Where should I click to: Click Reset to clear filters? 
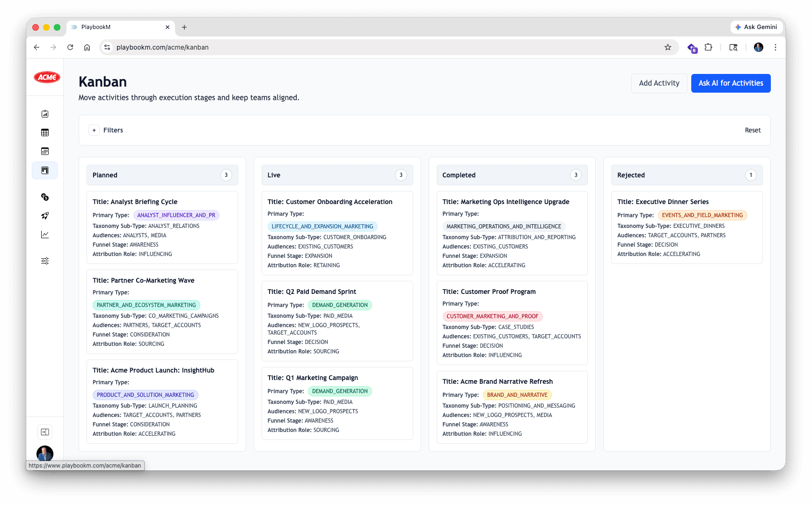[753, 130]
